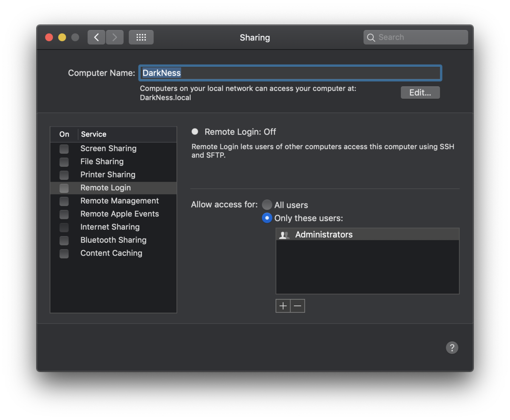The image size is (510, 420).
Task: Toggle Remote Management checkbox
Action: click(x=64, y=201)
